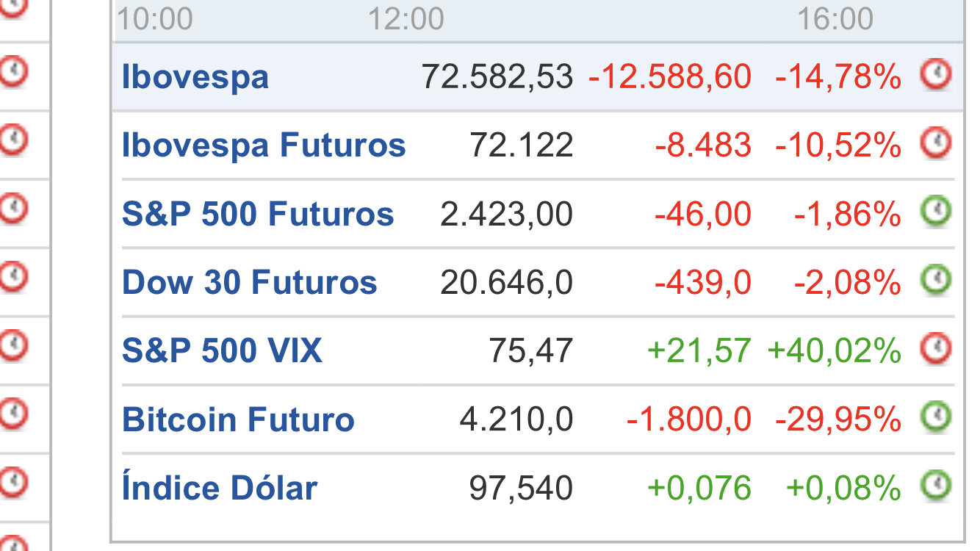Viewport: 980px width, 551px height.
Task: Click S&P 500 VIX change value +40,02%
Action: pyautogui.click(x=834, y=350)
